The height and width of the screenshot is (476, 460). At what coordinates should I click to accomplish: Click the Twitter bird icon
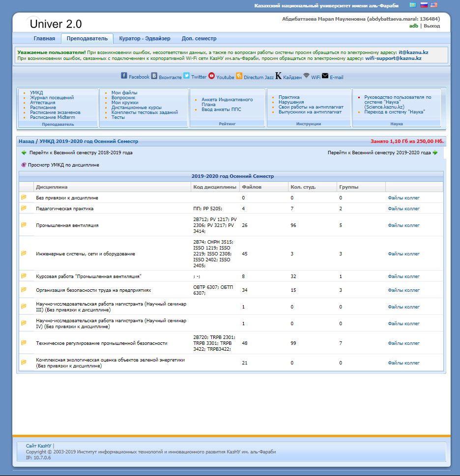pos(186,75)
